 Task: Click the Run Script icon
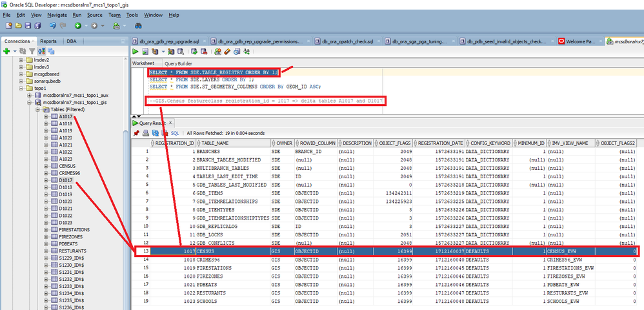click(x=145, y=52)
